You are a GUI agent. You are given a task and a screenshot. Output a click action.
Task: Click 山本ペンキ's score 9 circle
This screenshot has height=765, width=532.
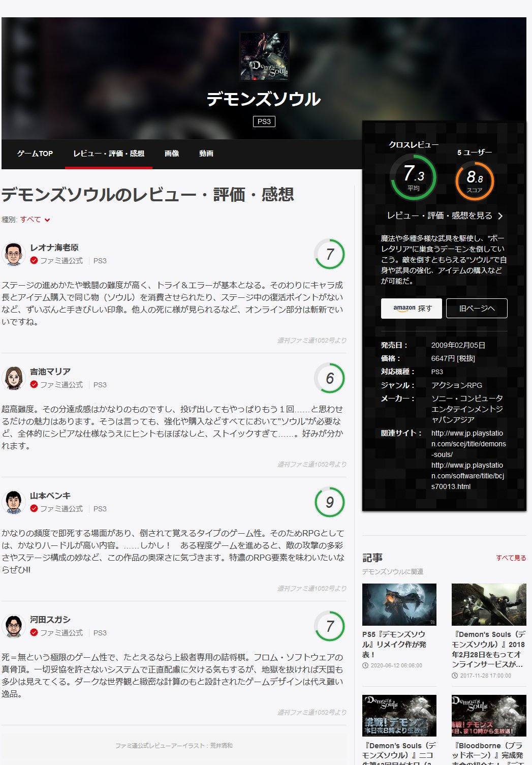tap(329, 502)
